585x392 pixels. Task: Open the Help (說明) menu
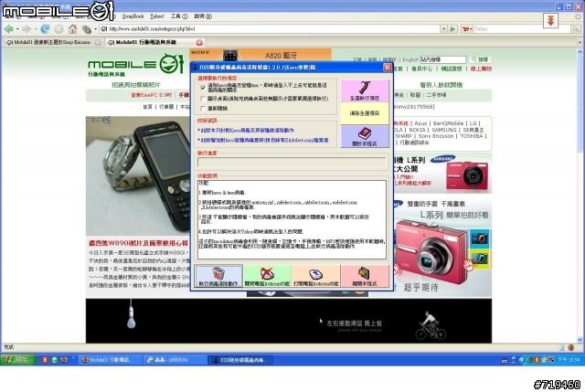pos(203,16)
